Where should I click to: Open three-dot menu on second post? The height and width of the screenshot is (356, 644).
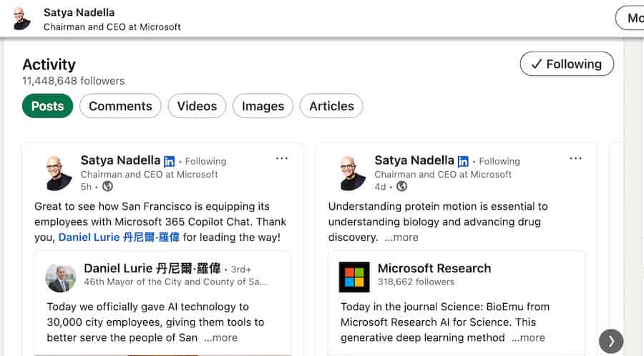575,158
